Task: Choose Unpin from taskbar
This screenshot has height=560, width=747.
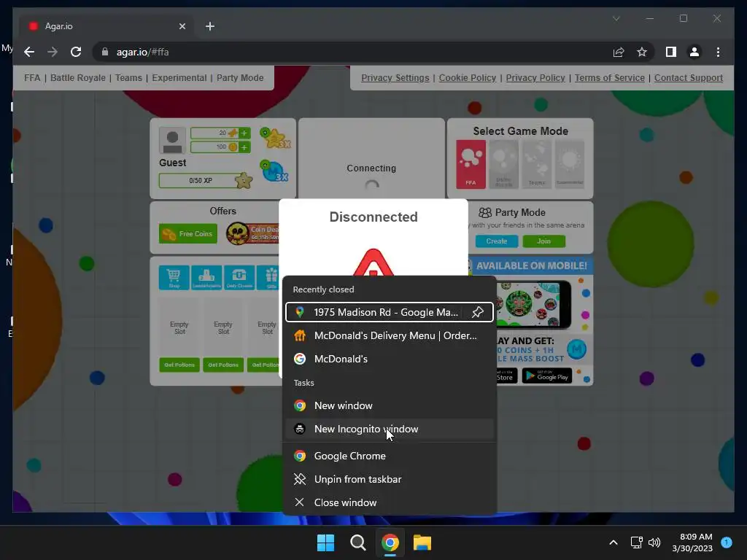Action: pos(390,480)
